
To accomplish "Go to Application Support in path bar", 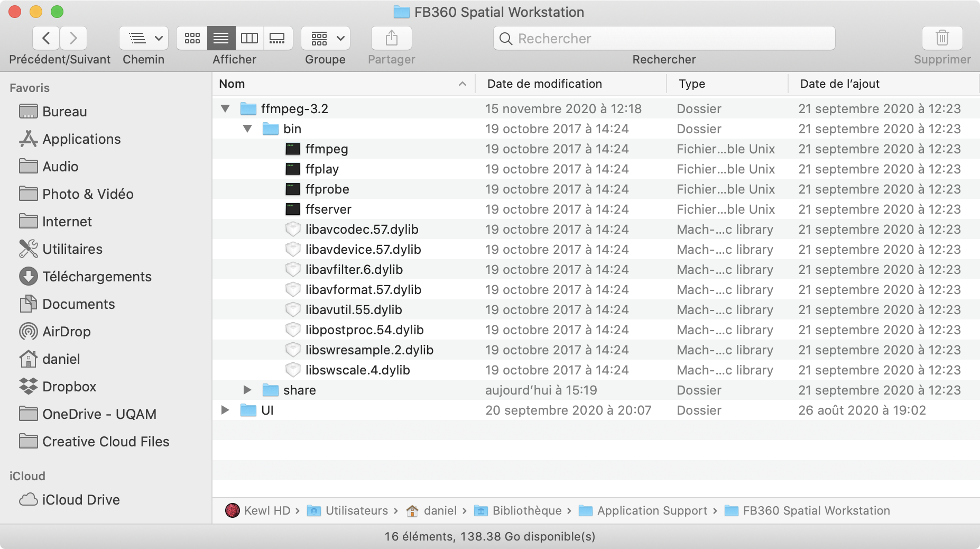I will coord(652,511).
